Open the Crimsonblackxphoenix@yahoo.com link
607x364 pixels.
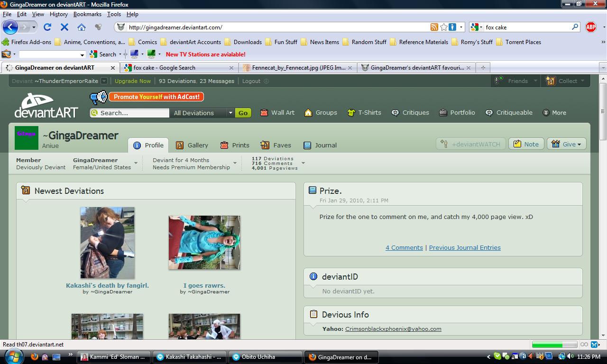[x=393, y=328]
